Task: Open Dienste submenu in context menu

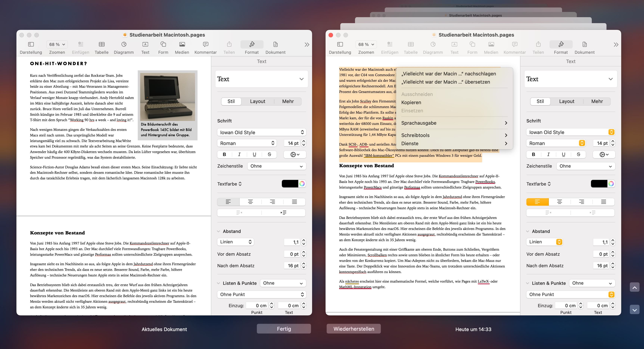Action: tap(454, 144)
